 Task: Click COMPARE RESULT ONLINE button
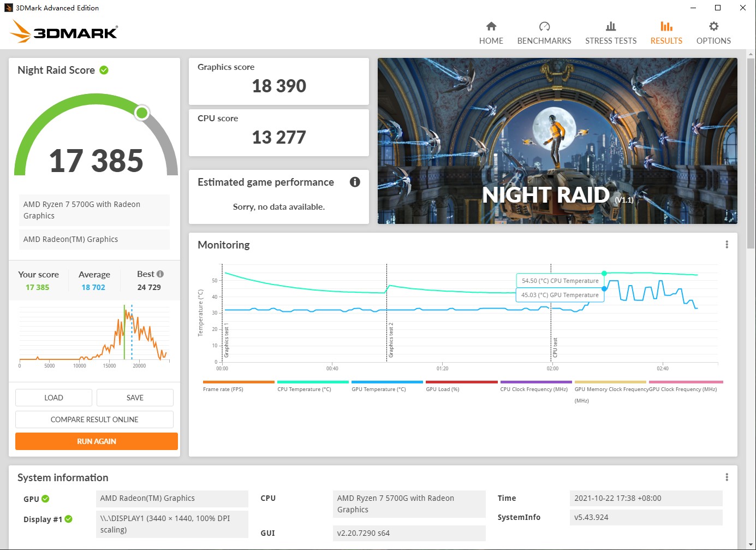point(94,419)
